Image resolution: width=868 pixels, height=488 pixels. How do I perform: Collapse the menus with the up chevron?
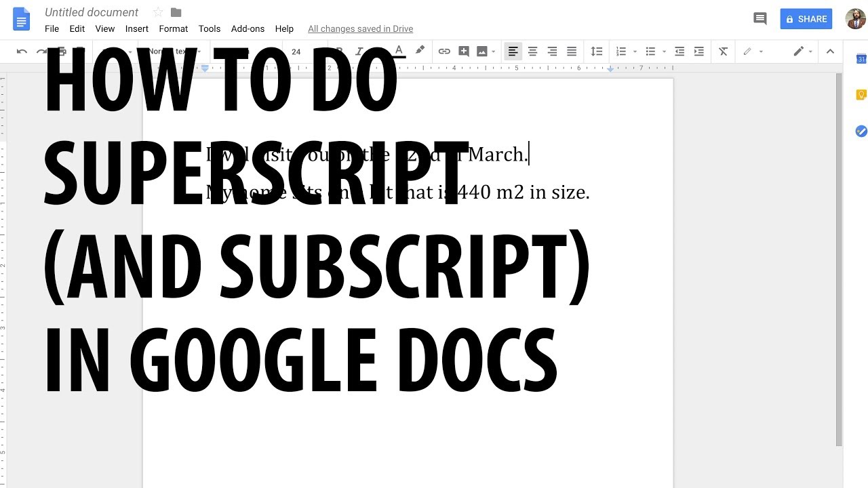pyautogui.click(x=830, y=52)
